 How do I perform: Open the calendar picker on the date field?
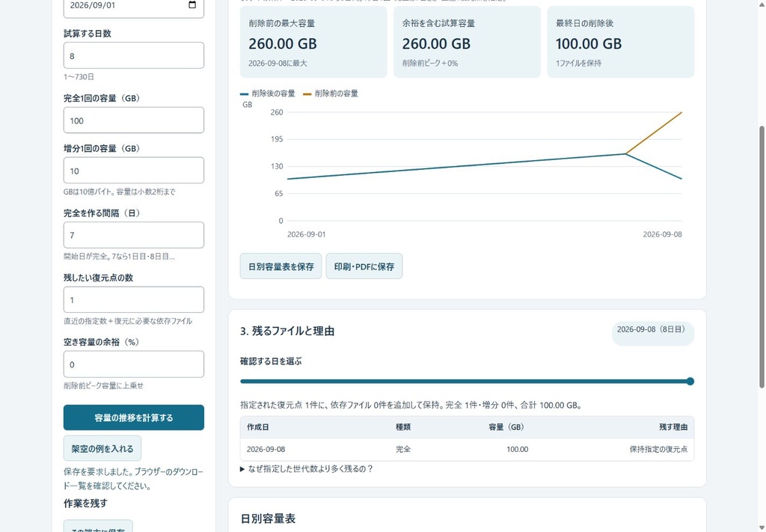click(x=192, y=5)
